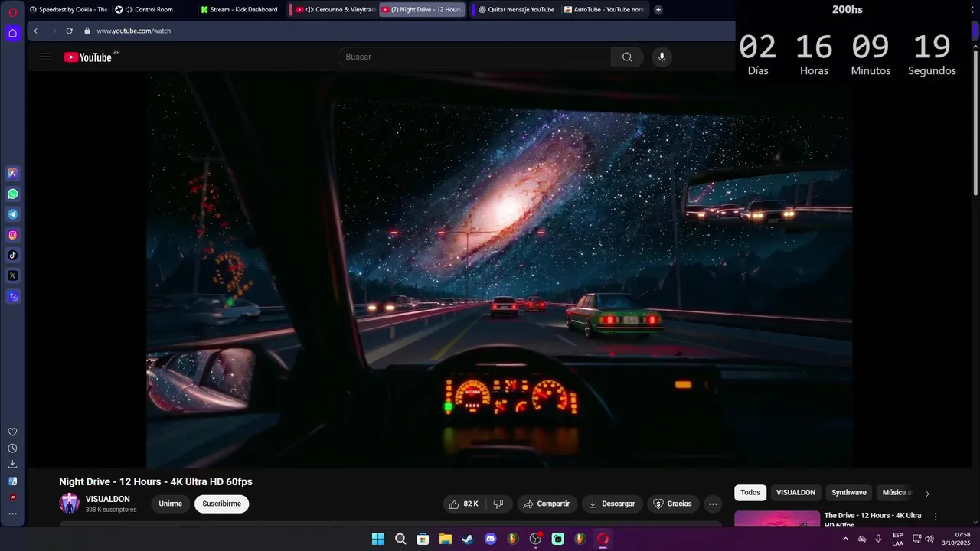Screen dimensions: 980x551
Task: Open Steam from taskbar
Action: pos(468,539)
